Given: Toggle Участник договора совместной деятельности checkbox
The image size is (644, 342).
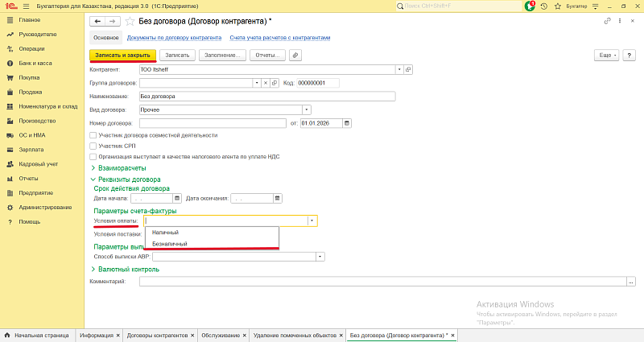Looking at the screenshot, I should [x=93, y=135].
